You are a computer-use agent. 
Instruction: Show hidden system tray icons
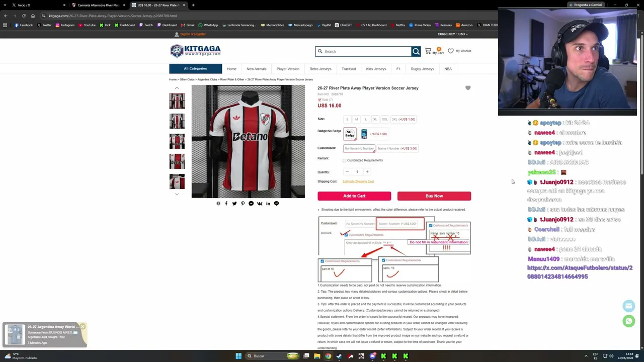[x=586, y=356]
